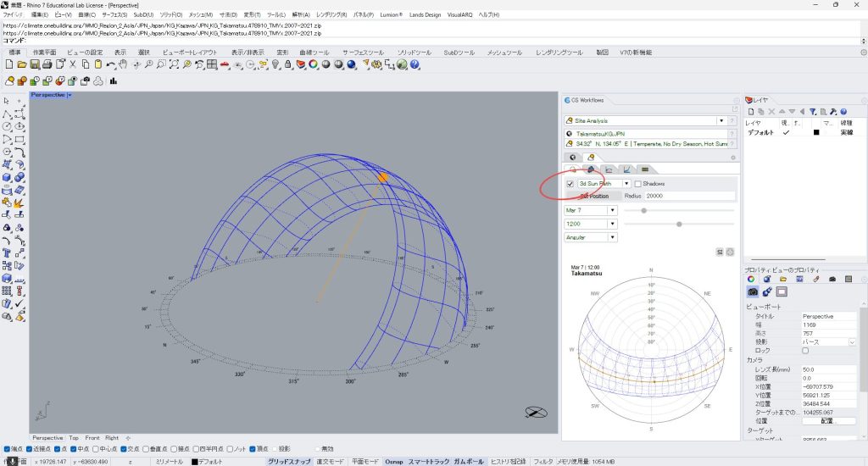Open the Site Analysis workflow dropdown
This screenshot has height=466, width=868.
point(721,121)
